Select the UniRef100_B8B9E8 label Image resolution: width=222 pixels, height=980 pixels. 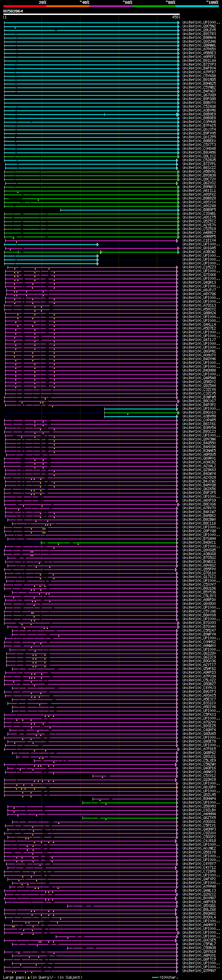pos(199,118)
